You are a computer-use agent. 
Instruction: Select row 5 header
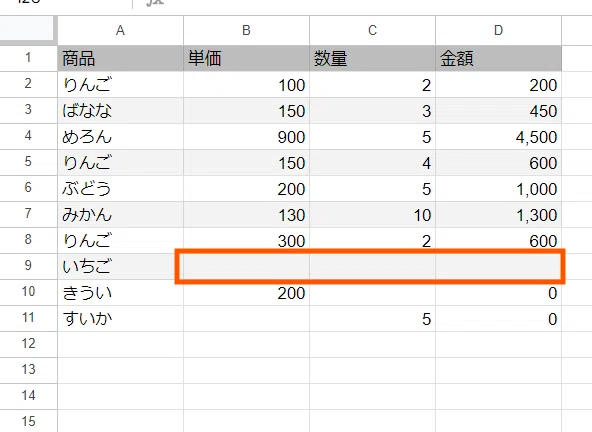pyautogui.click(x=28, y=162)
